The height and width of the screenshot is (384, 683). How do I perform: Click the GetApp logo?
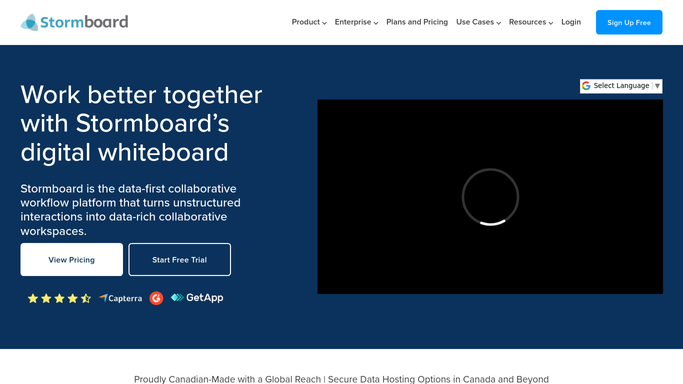197,298
